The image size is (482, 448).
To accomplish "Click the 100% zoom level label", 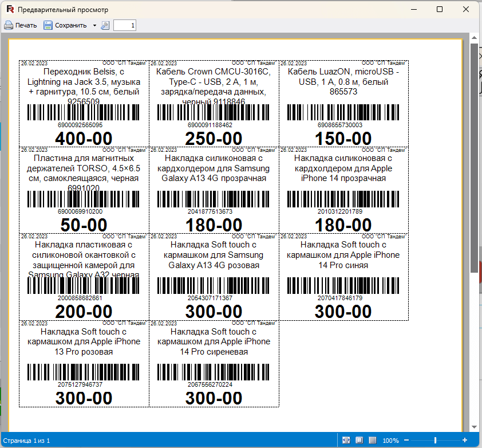I will 390,441.
